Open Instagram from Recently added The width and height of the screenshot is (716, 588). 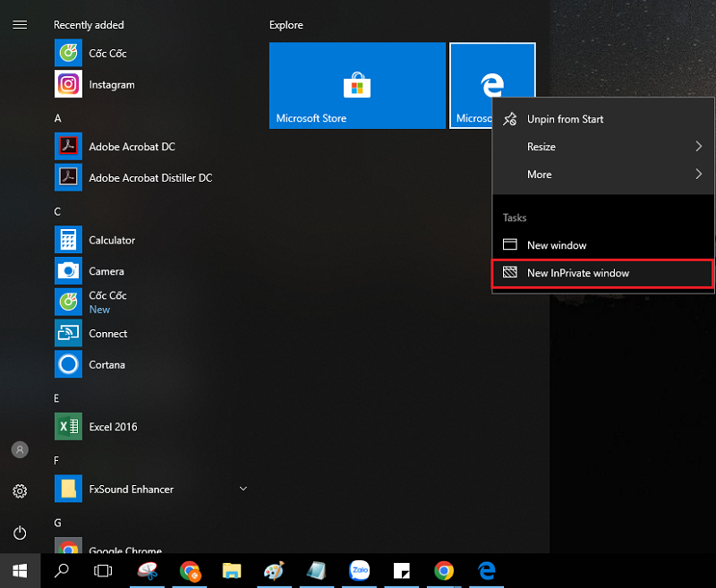(x=111, y=84)
